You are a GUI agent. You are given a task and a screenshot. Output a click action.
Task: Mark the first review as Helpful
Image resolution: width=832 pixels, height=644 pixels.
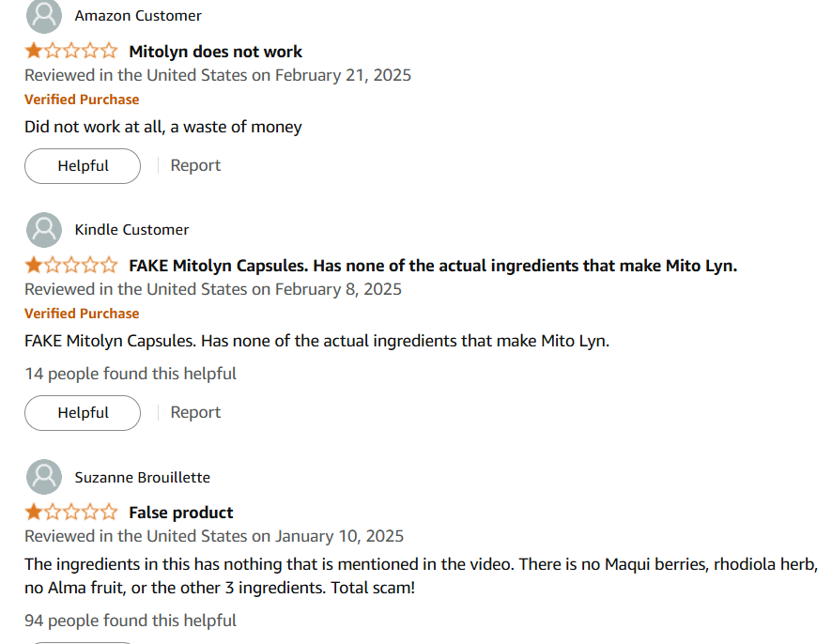click(82, 165)
